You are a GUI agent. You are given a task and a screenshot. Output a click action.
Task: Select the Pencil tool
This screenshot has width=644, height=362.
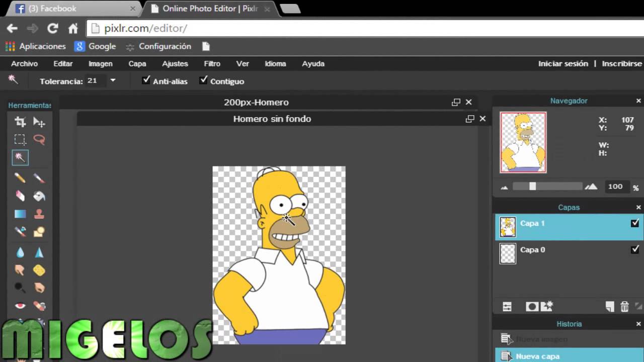[20, 177]
